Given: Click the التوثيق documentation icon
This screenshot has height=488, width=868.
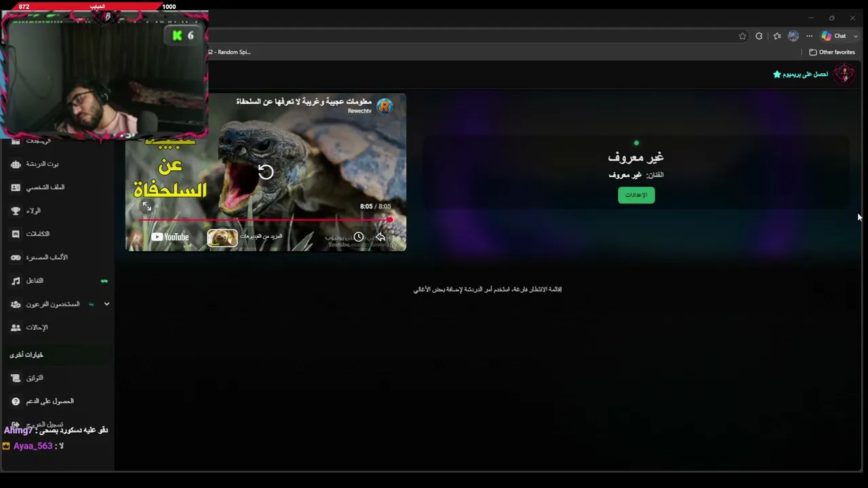Looking at the screenshot, I should (x=16, y=378).
